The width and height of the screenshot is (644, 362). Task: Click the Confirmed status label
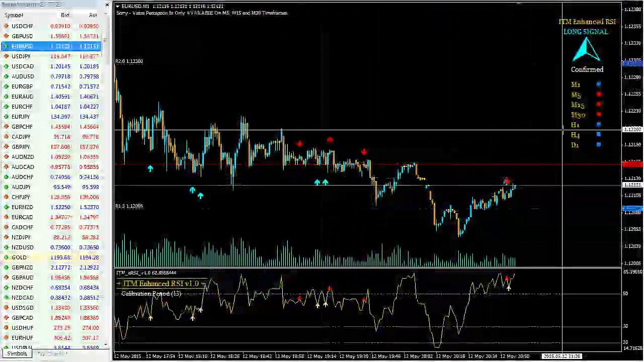(587, 70)
